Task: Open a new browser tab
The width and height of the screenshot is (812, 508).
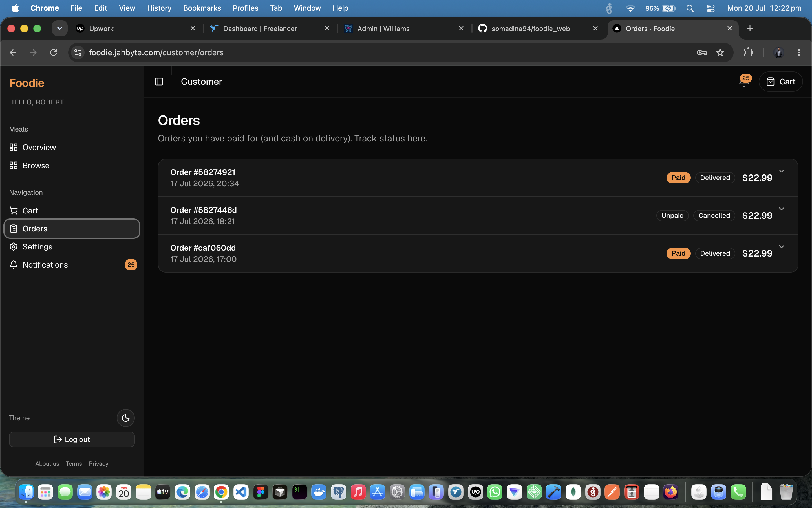Action: click(x=750, y=29)
